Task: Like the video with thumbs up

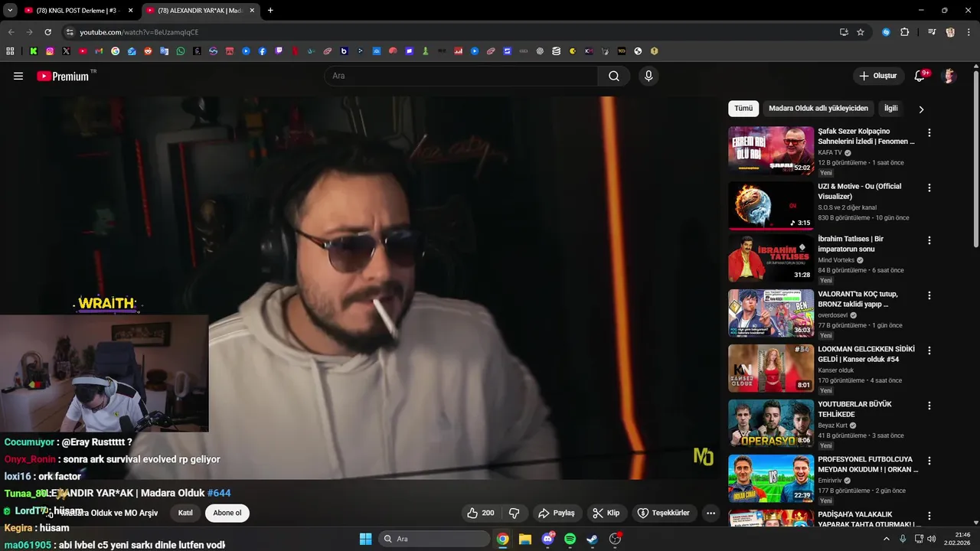Action: (481, 513)
